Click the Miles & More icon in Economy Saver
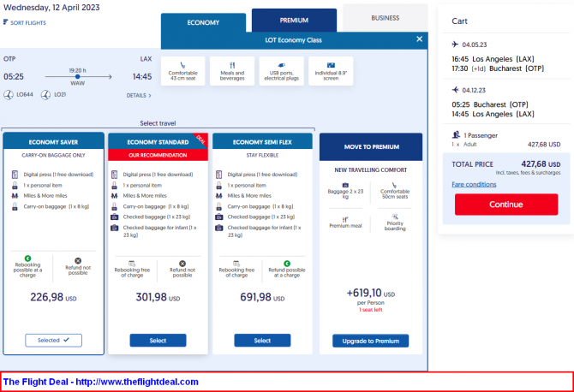The height and width of the screenshot is (392, 574). point(15,196)
